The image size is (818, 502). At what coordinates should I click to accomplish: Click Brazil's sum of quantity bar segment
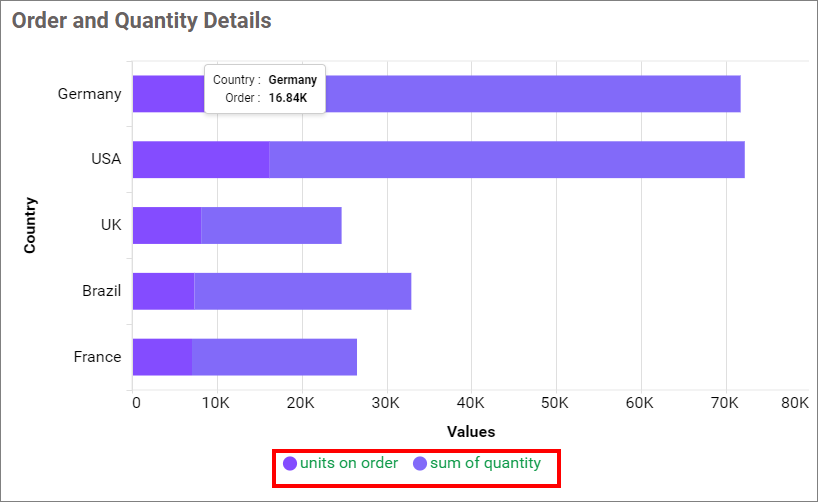coord(302,291)
